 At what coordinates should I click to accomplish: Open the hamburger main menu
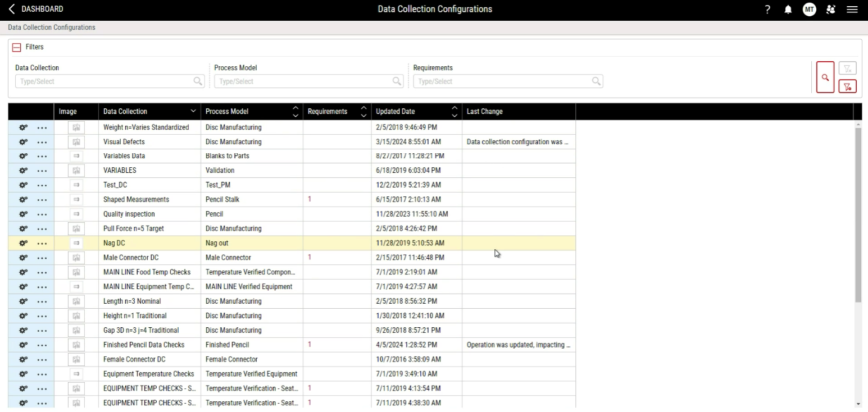click(x=852, y=10)
